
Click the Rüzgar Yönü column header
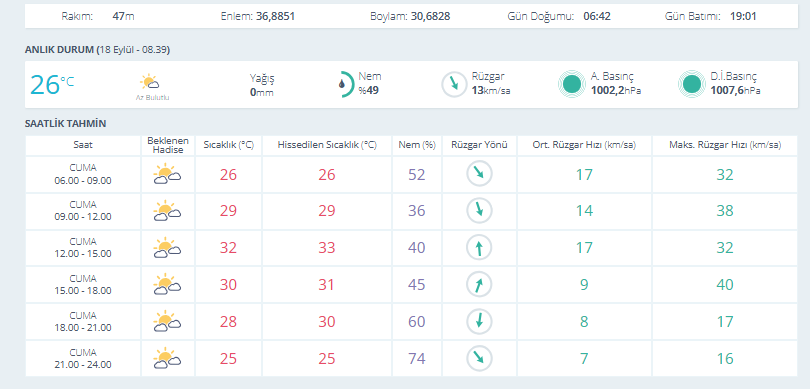[479, 145]
